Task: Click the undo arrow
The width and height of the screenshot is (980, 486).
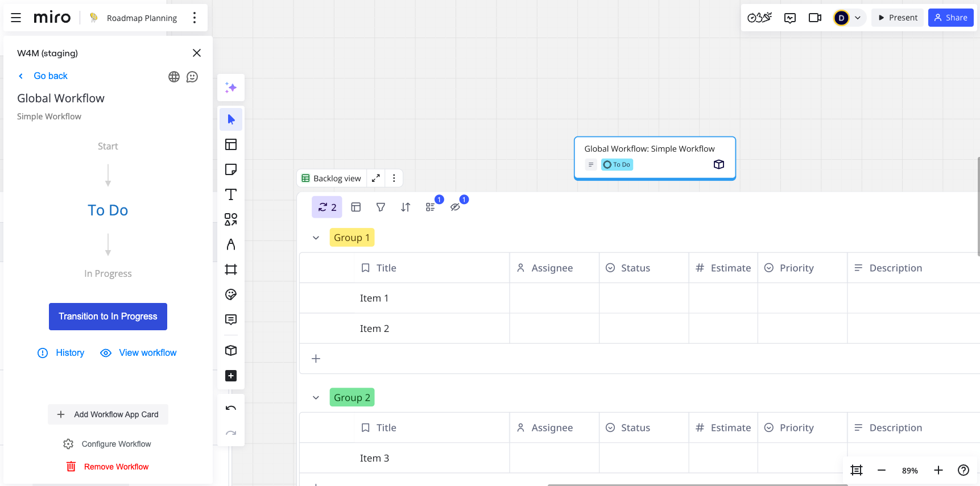Action: (x=230, y=408)
